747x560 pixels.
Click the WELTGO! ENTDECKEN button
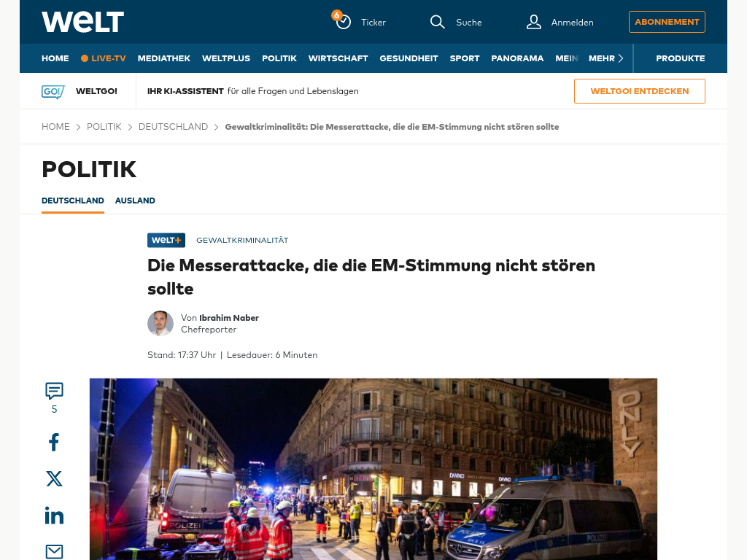640,91
